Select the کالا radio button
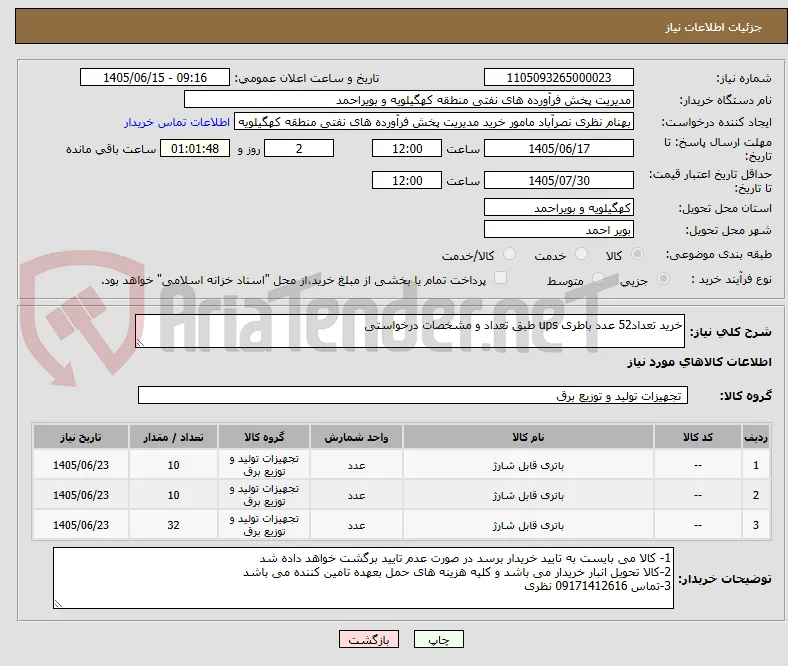 [637, 254]
